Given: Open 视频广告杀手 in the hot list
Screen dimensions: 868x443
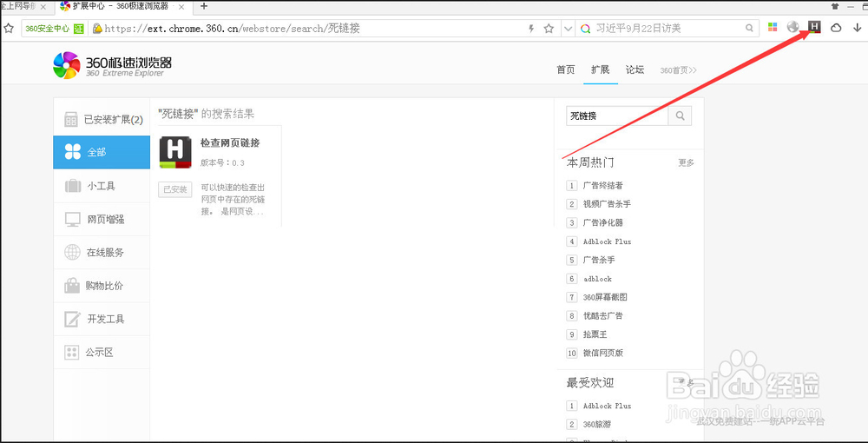Looking at the screenshot, I should [607, 204].
